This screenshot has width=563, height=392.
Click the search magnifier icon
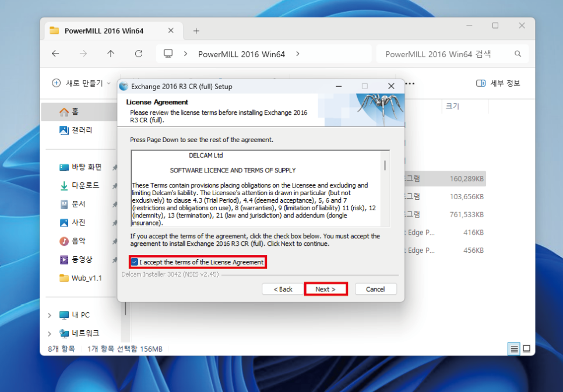click(x=518, y=54)
